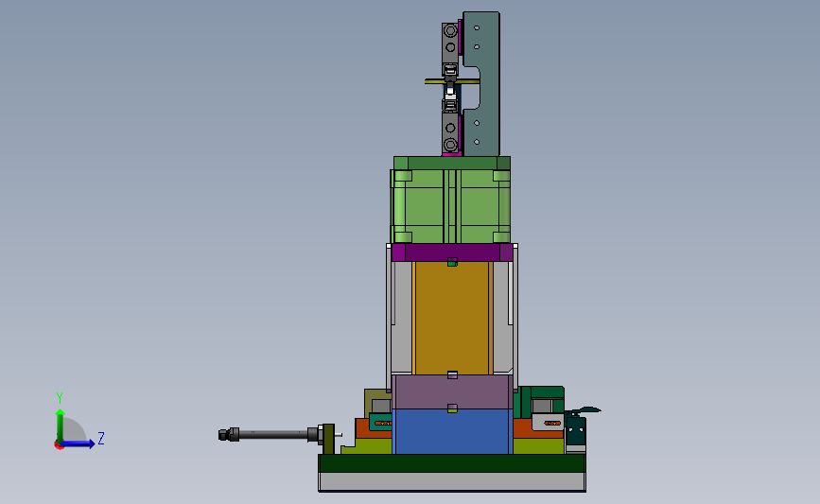Select the dark green base plate
Image resolution: width=820 pixels, height=504 pixels.
coord(452,463)
